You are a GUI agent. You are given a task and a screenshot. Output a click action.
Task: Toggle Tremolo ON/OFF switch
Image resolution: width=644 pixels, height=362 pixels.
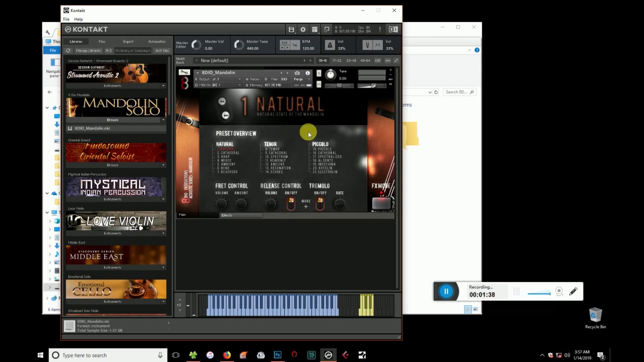[320, 203]
